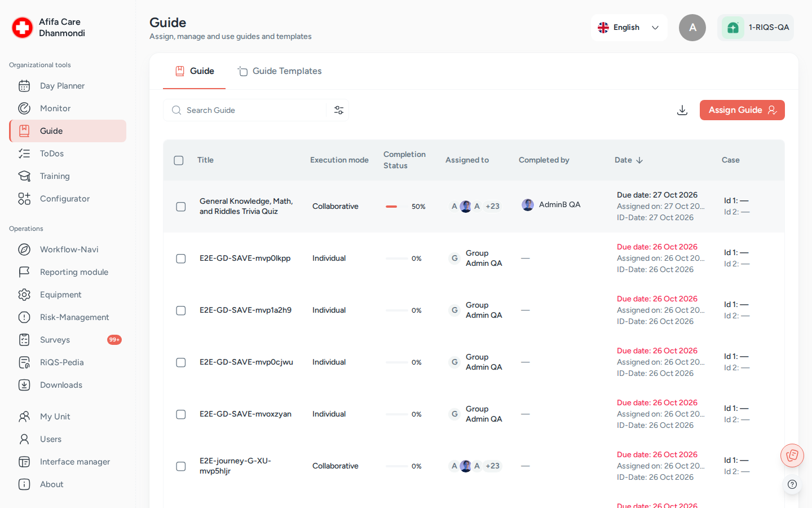
Task: Expand the +23 assignees on Trivia Quiz row
Action: [x=493, y=207]
